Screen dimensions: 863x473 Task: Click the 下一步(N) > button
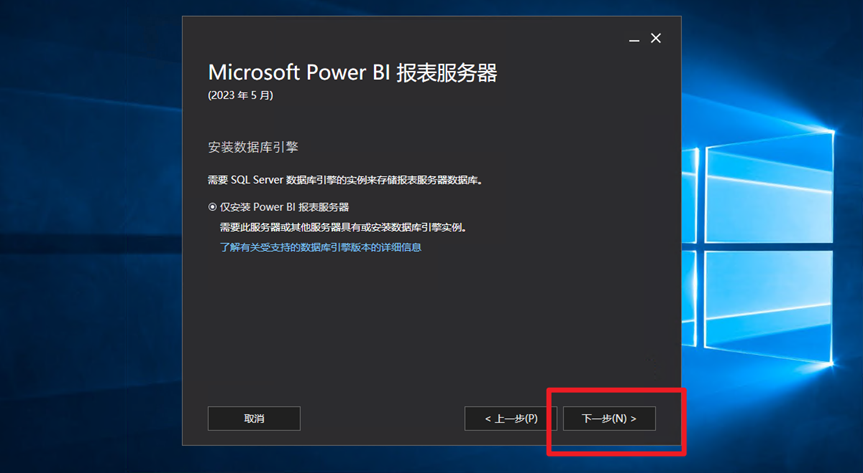click(608, 418)
